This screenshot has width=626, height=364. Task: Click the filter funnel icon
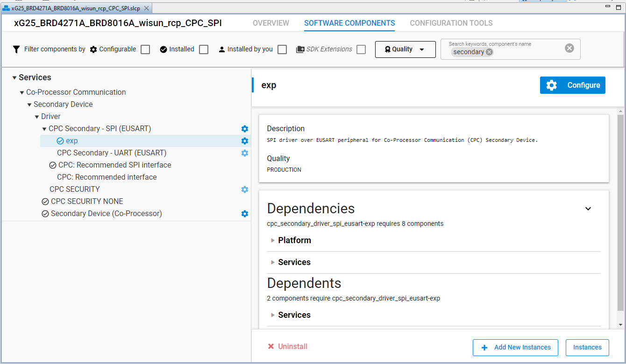[16, 49]
